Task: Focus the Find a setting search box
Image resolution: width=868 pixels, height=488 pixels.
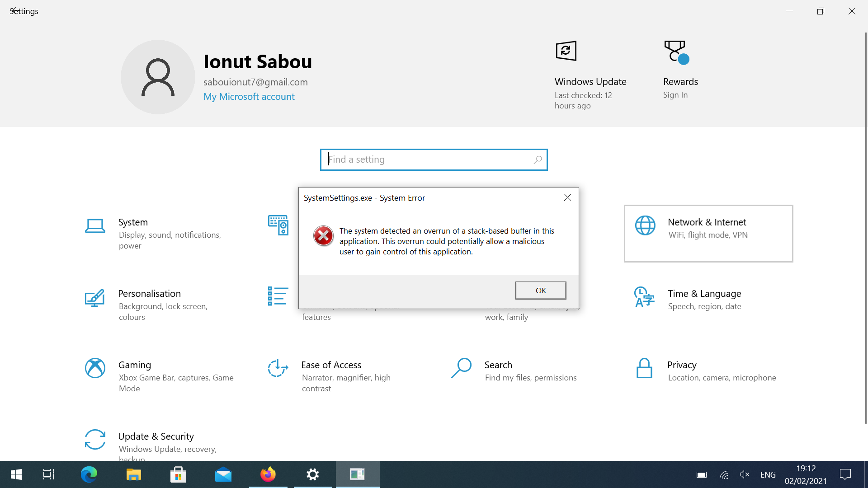Action: tap(429, 160)
